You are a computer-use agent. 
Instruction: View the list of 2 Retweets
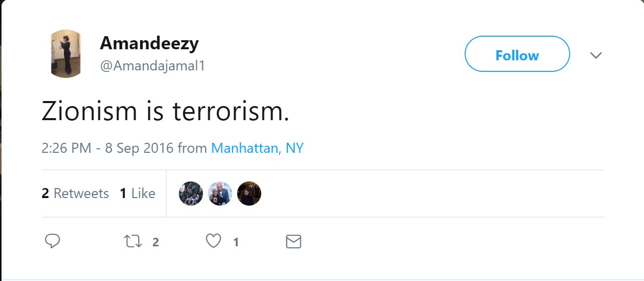[75, 194]
